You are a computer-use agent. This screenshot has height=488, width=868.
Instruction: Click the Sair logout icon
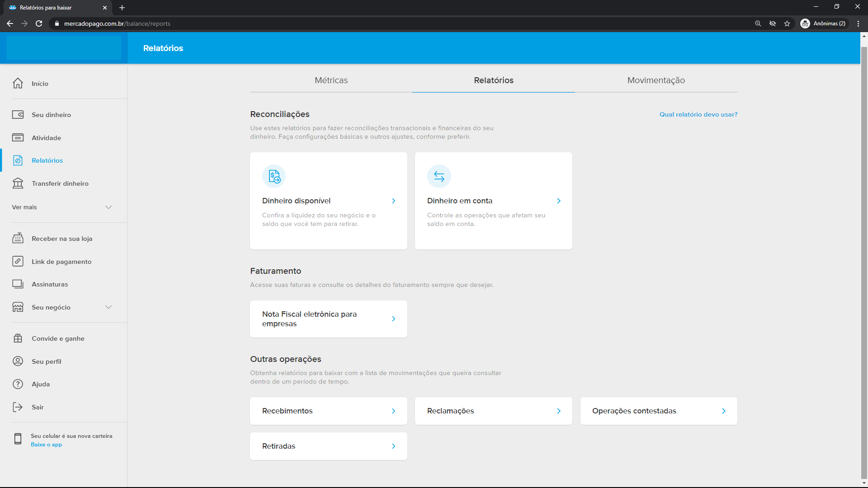(18, 407)
